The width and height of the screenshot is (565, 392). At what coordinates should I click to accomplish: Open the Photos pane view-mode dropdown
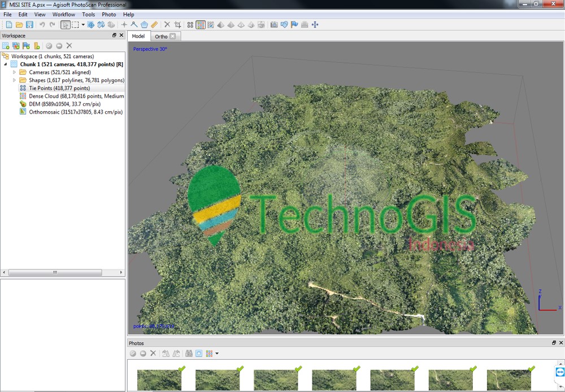tap(217, 354)
